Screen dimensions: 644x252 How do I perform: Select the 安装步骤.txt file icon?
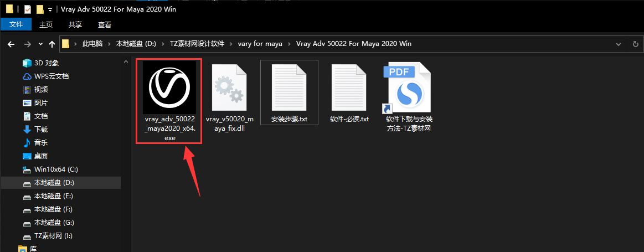point(289,87)
